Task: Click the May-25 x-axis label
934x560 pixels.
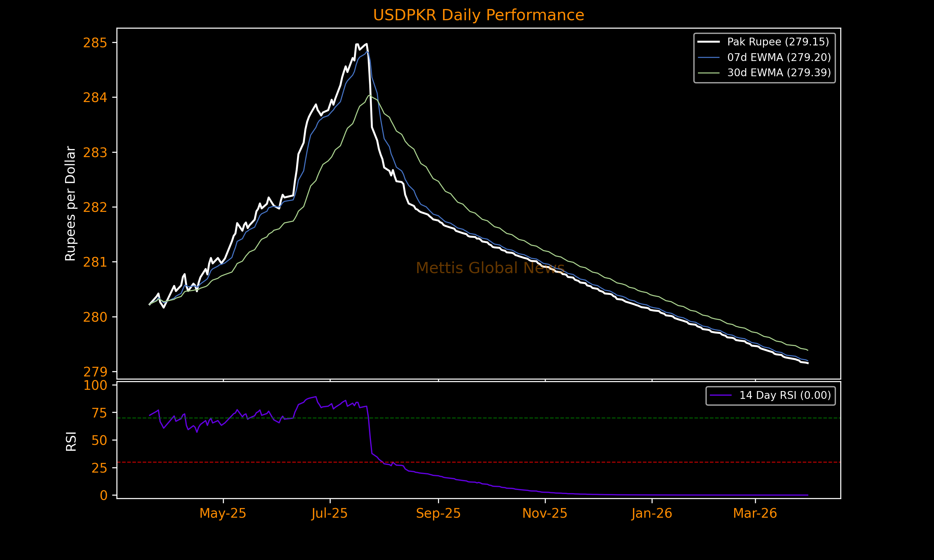Action: 223,514
